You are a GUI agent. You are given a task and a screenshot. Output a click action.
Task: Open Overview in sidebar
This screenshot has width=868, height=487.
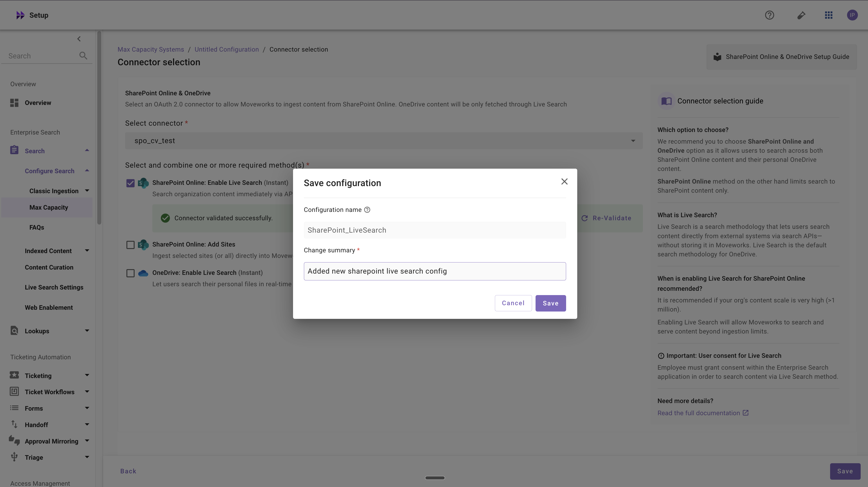(x=38, y=103)
